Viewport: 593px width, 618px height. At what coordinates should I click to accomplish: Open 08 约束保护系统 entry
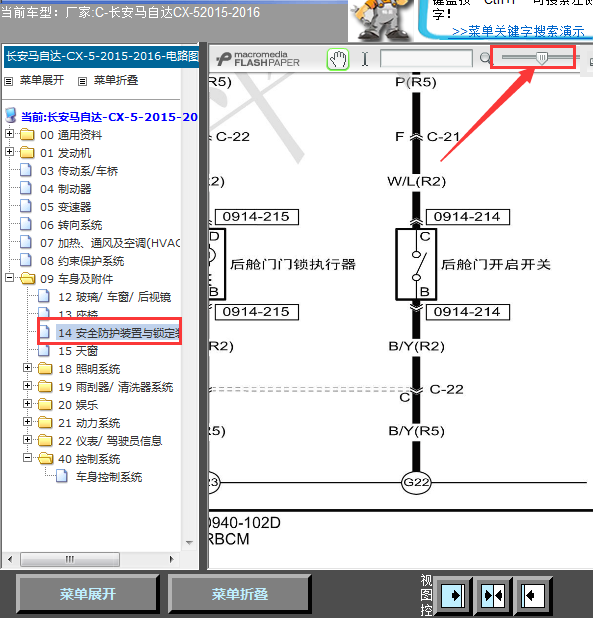coord(82,261)
